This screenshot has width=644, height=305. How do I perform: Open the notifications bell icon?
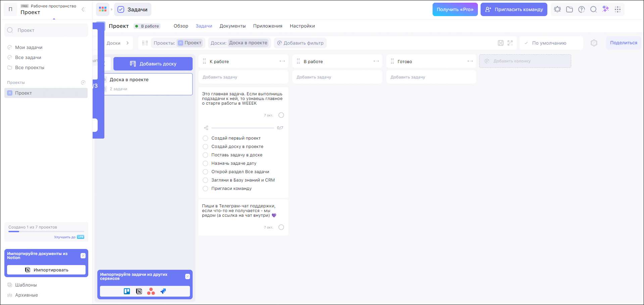click(x=557, y=9)
